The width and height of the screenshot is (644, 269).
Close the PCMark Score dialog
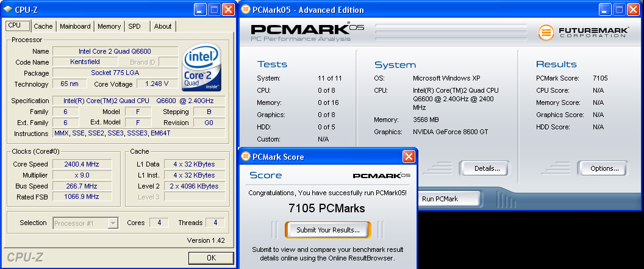409,157
